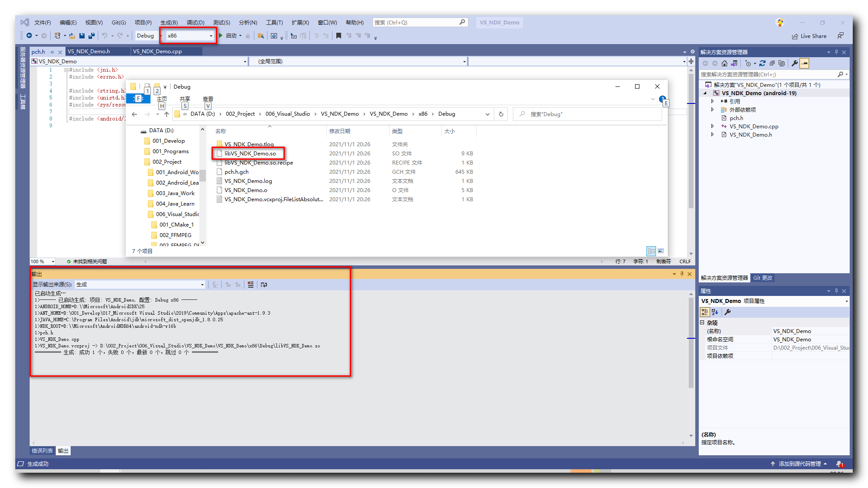Click the Explorer search box 搜索"Debug"
The width and height of the screenshot is (868, 488).
point(587,114)
